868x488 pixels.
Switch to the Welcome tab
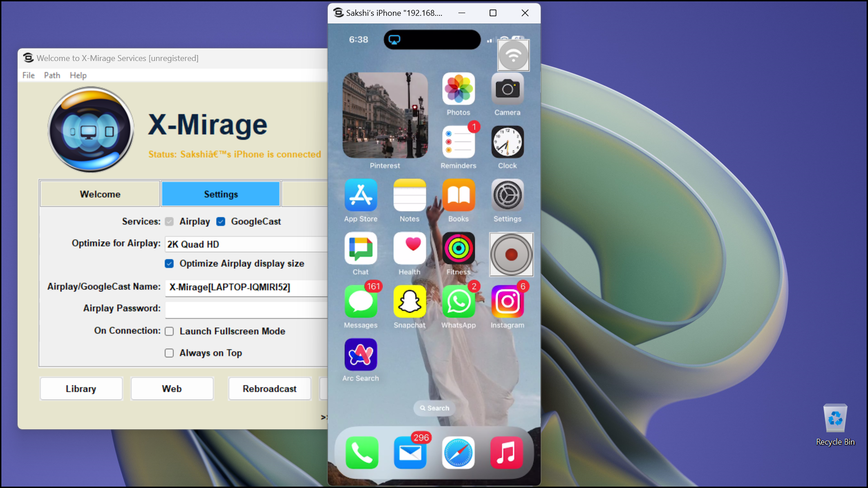click(x=100, y=194)
